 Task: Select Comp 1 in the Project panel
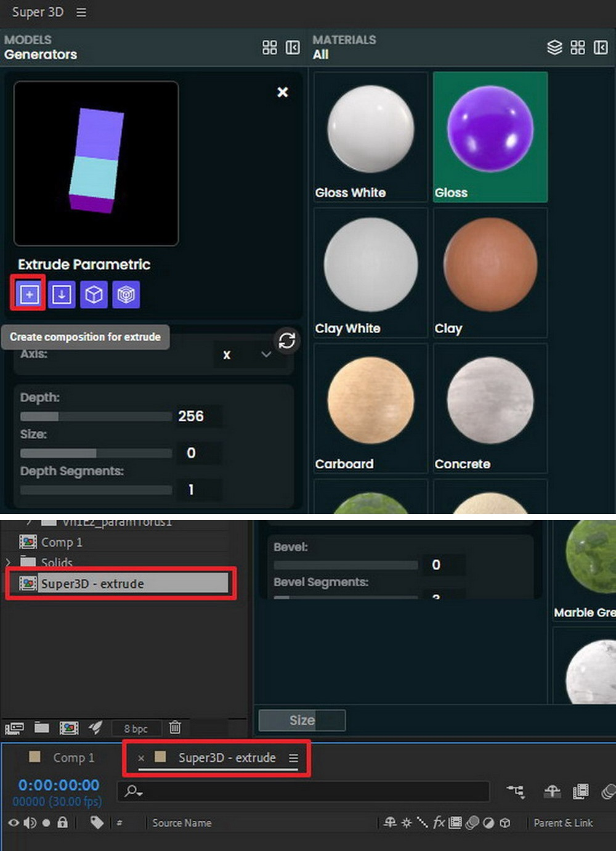(x=62, y=542)
